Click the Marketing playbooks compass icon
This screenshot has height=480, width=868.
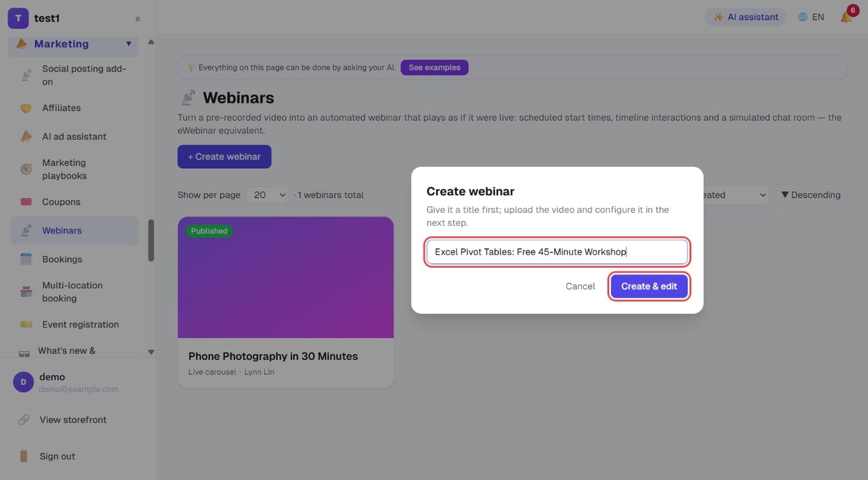point(26,169)
